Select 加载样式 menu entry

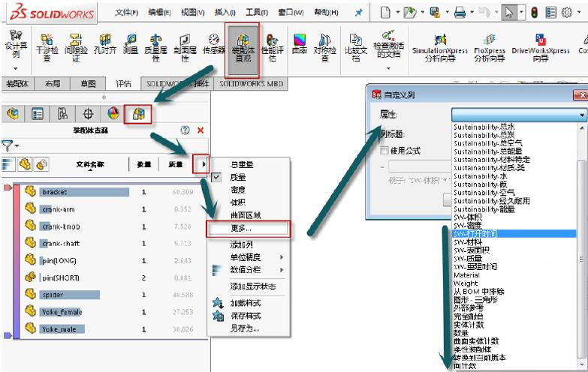coord(246,303)
